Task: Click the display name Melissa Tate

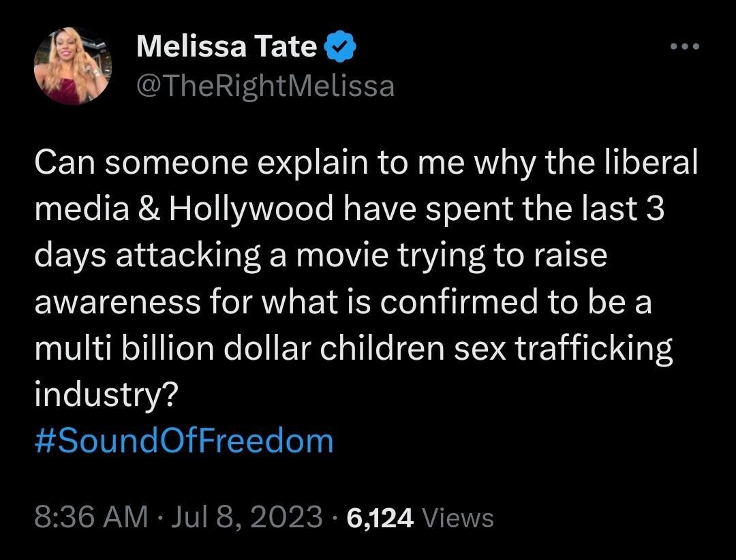Action: [x=226, y=46]
